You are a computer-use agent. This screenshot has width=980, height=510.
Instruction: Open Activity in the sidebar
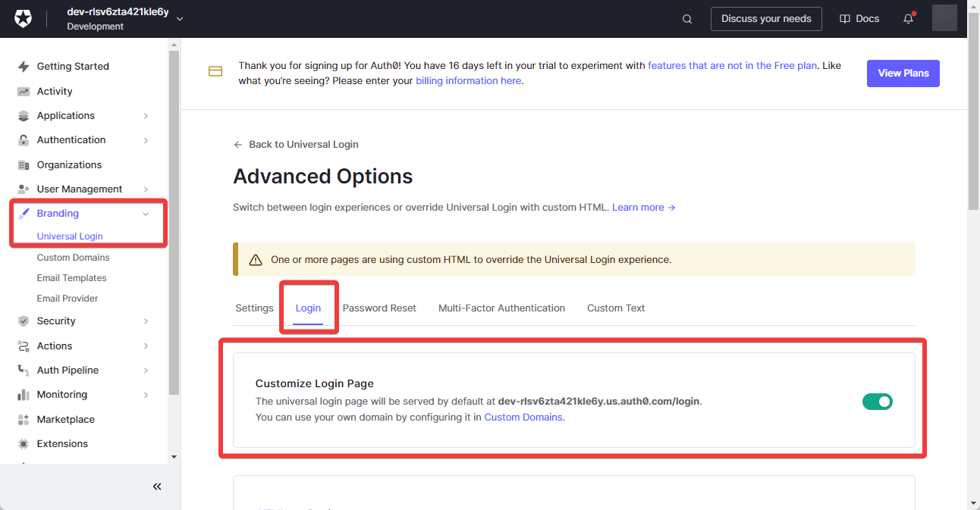(55, 92)
